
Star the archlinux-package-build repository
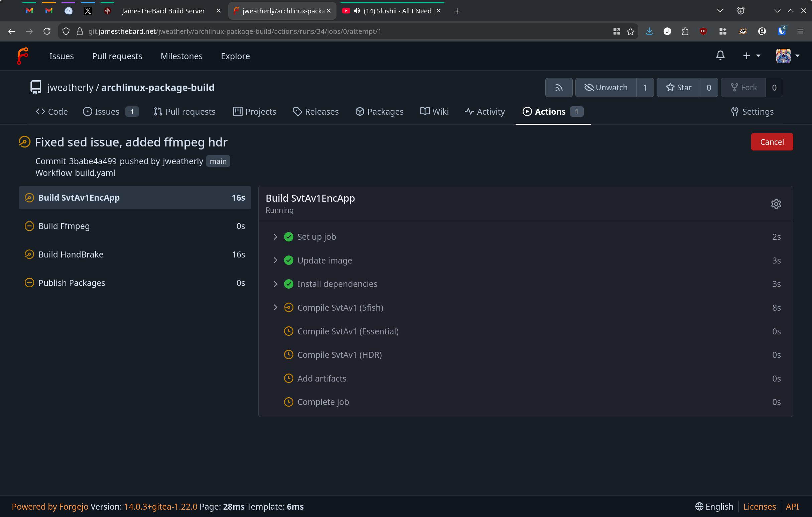tap(678, 88)
